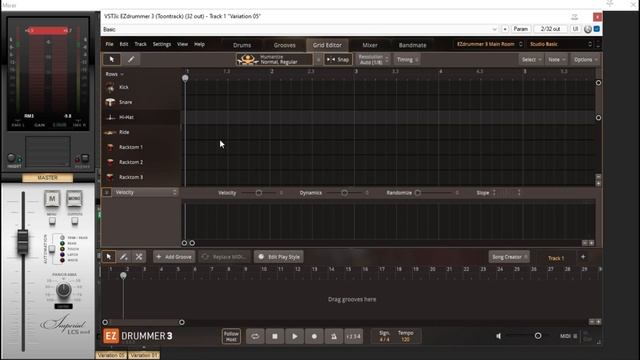Toggle the Insert power button on master strip
640x360 pixels.
[11, 158]
